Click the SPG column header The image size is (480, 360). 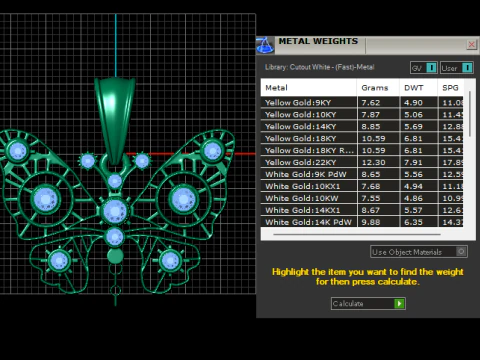coord(451,88)
